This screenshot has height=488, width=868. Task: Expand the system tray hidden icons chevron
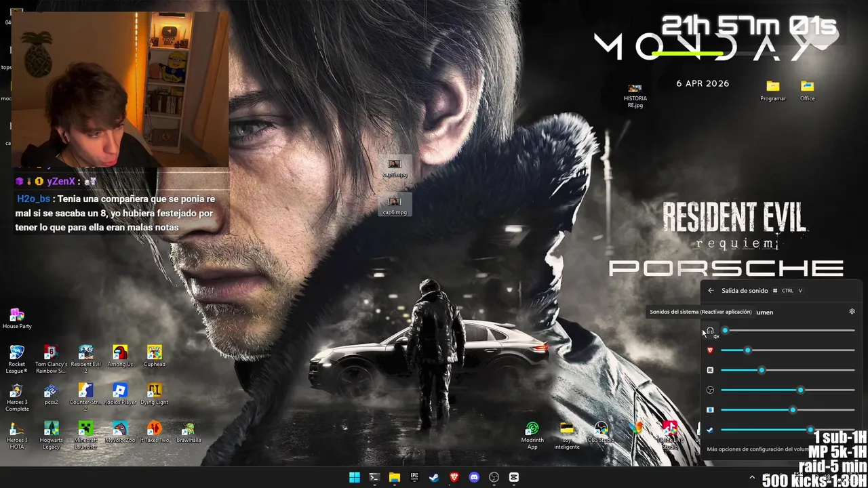(x=751, y=478)
